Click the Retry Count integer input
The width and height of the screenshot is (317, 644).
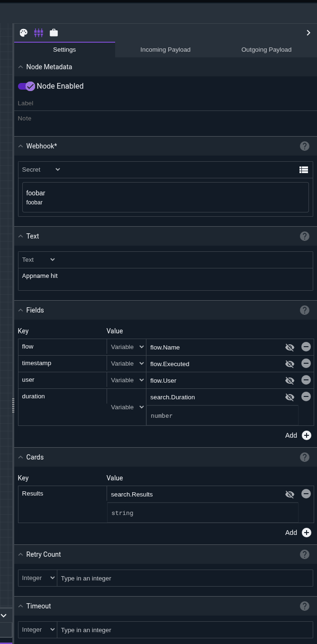(184, 578)
